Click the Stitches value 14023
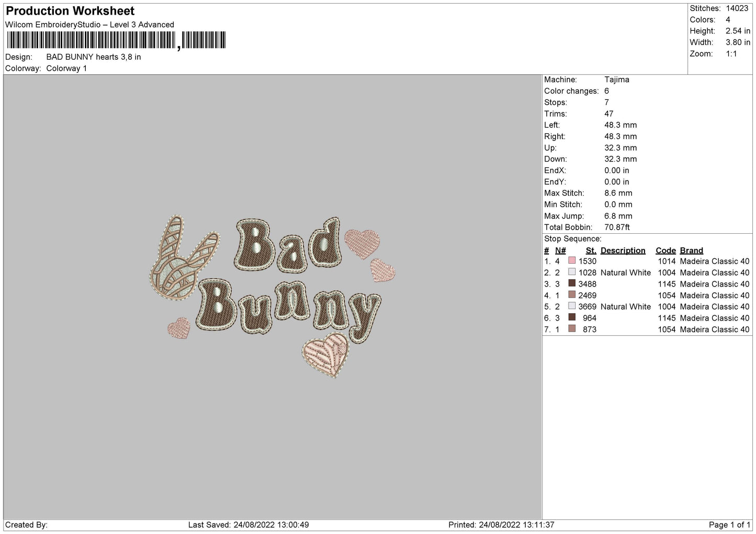 click(737, 8)
